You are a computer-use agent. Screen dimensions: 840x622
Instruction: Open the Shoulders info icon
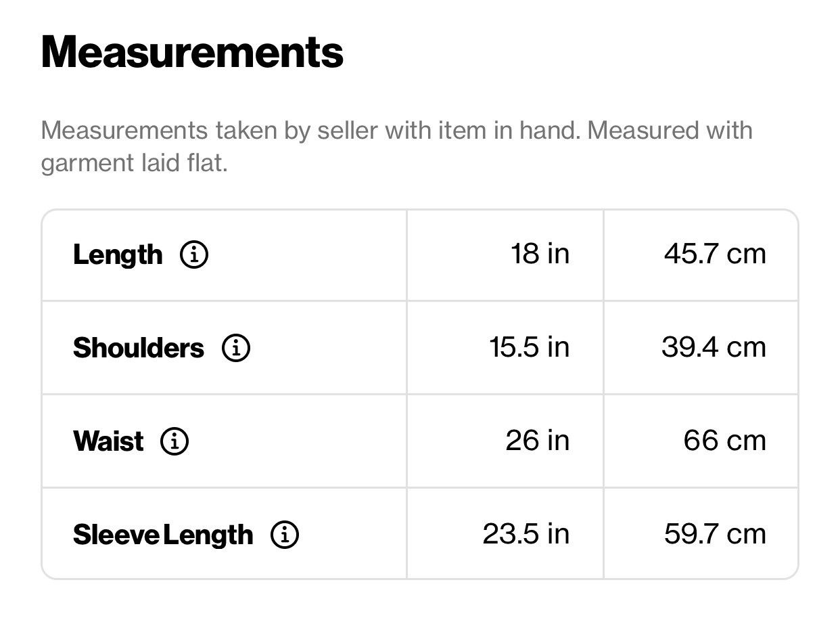click(236, 349)
